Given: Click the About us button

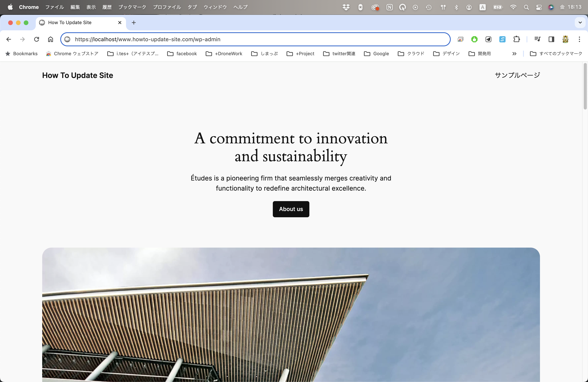Looking at the screenshot, I should pyautogui.click(x=291, y=209).
